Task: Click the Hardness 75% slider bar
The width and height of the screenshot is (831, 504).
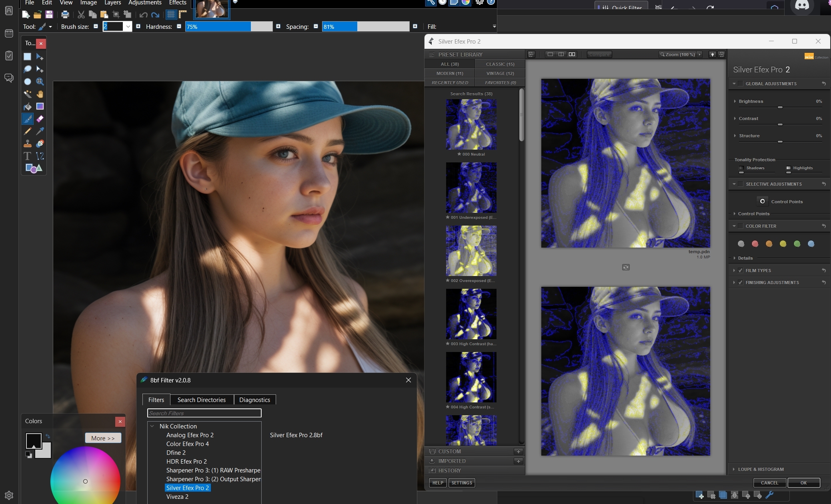Action: point(228,27)
